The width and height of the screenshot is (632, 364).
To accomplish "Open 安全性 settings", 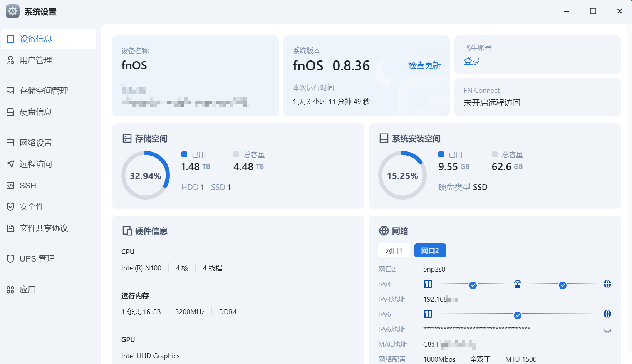I will pos(49,207).
